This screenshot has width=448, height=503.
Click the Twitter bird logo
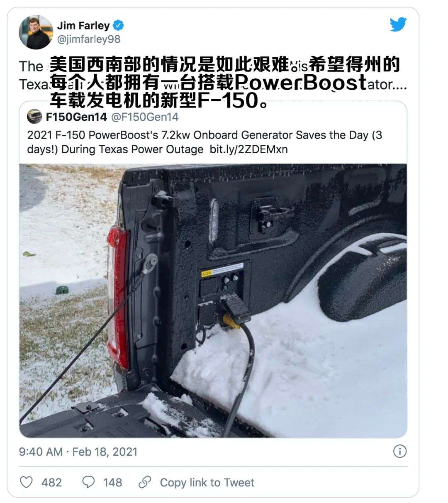(x=398, y=24)
